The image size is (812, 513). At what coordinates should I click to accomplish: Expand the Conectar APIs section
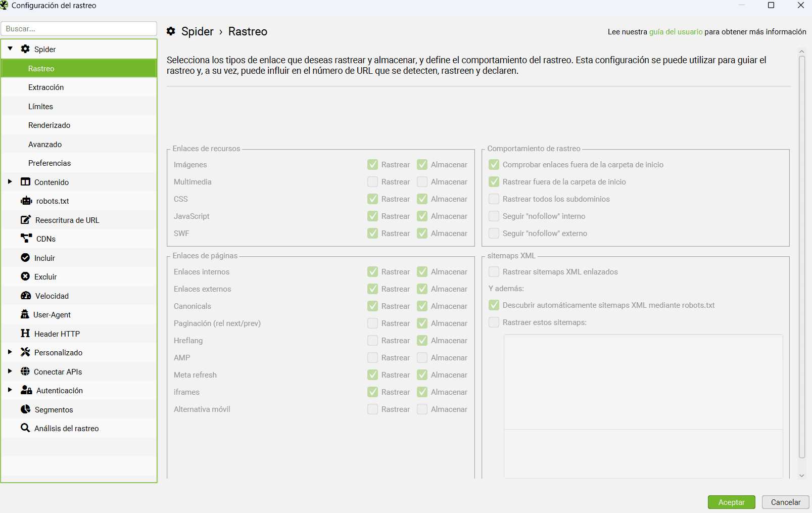tap(10, 371)
